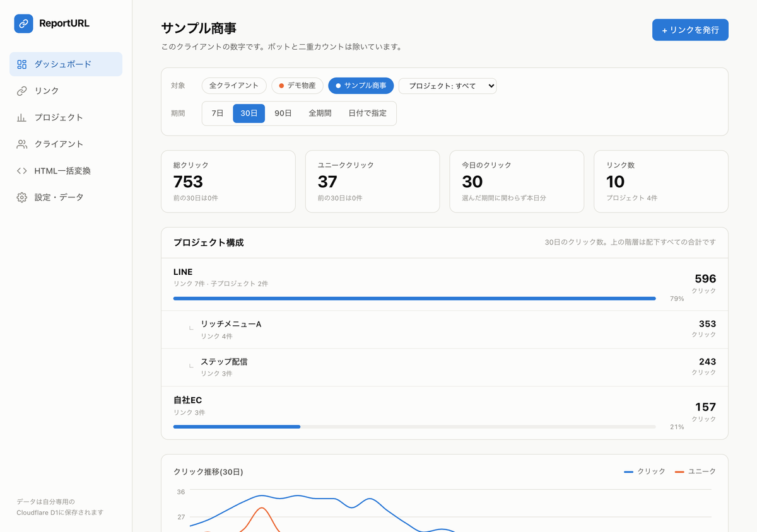Click the Cloudflare D1 storage note
Screen dimensions: 757x532
pos(60,507)
